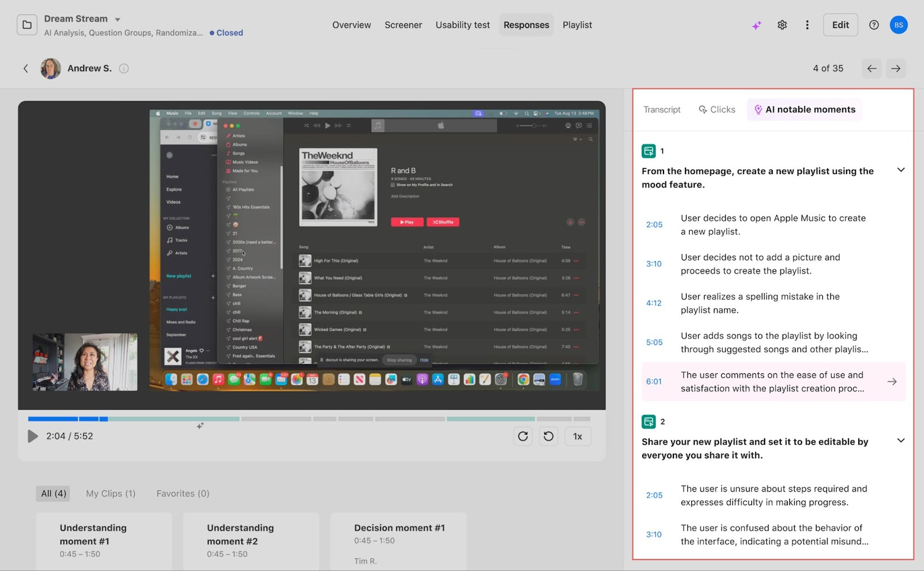Click the folder icon beside Dream Stream

(x=27, y=25)
